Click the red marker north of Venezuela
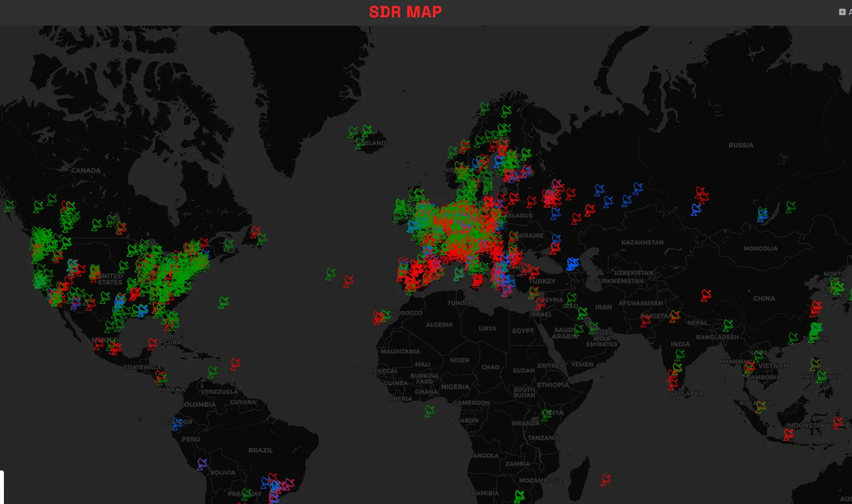The width and height of the screenshot is (852, 504). click(x=236, y=364)
